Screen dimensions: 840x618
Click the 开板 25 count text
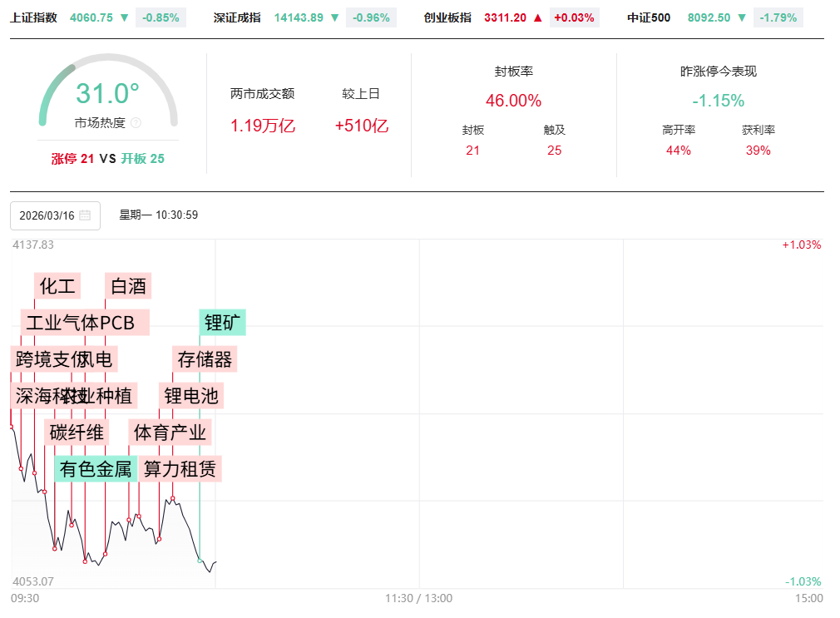coord(142,159)
